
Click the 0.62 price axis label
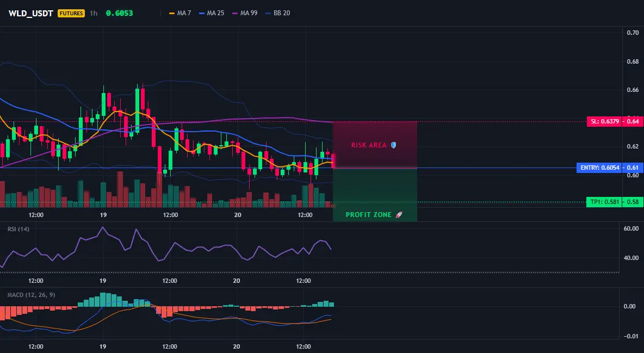pyautogui.click(x=633, y=146)
